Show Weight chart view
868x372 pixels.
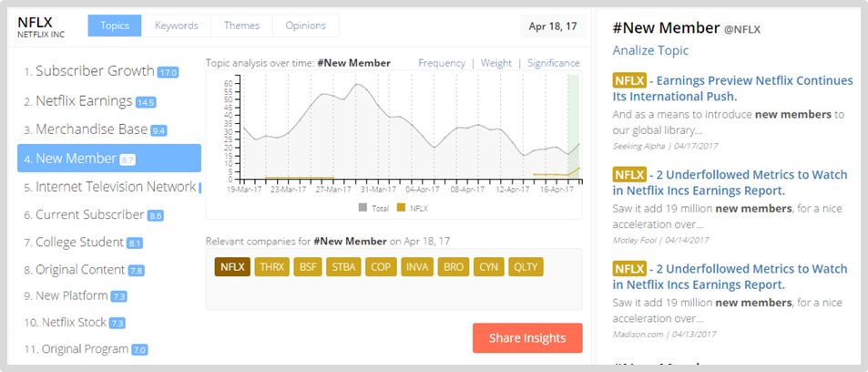(496, 63)
